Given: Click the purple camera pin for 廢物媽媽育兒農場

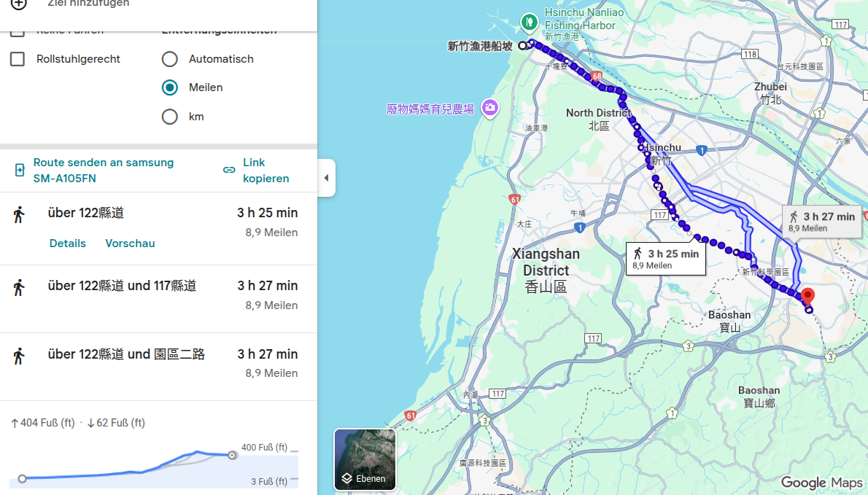Looking at the screenshot, I should 490,107.
